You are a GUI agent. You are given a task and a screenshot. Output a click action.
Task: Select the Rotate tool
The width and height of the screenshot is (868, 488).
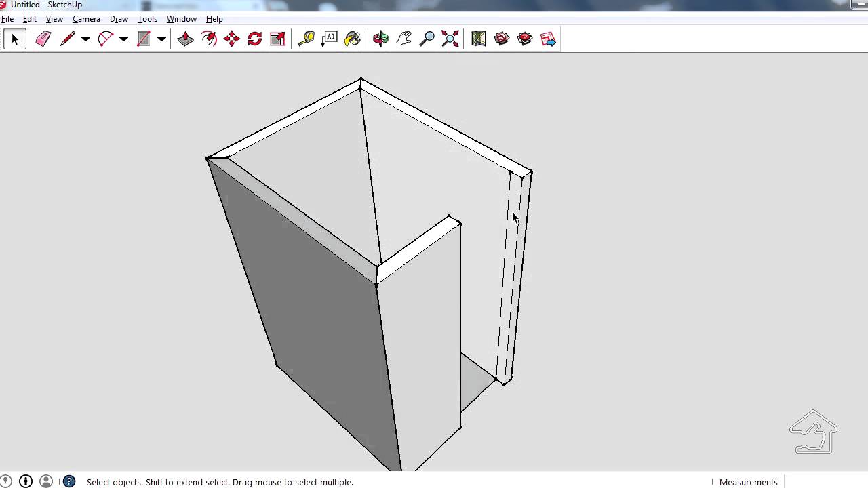255,39
